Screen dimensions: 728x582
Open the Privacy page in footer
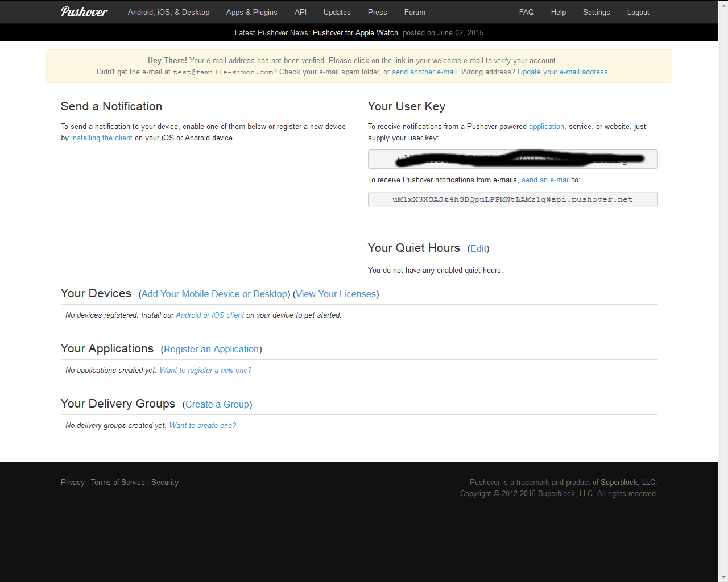point(73,483)
